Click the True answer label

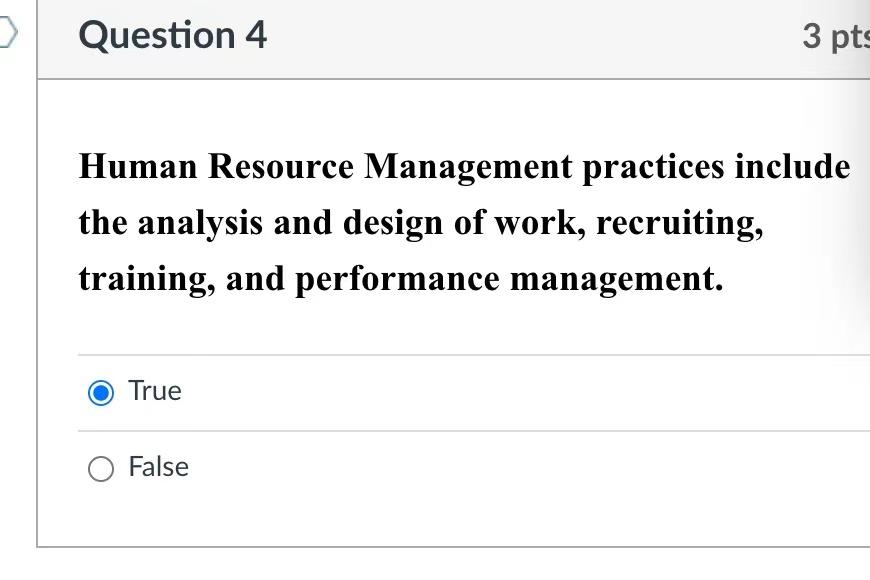click(153, 391)
